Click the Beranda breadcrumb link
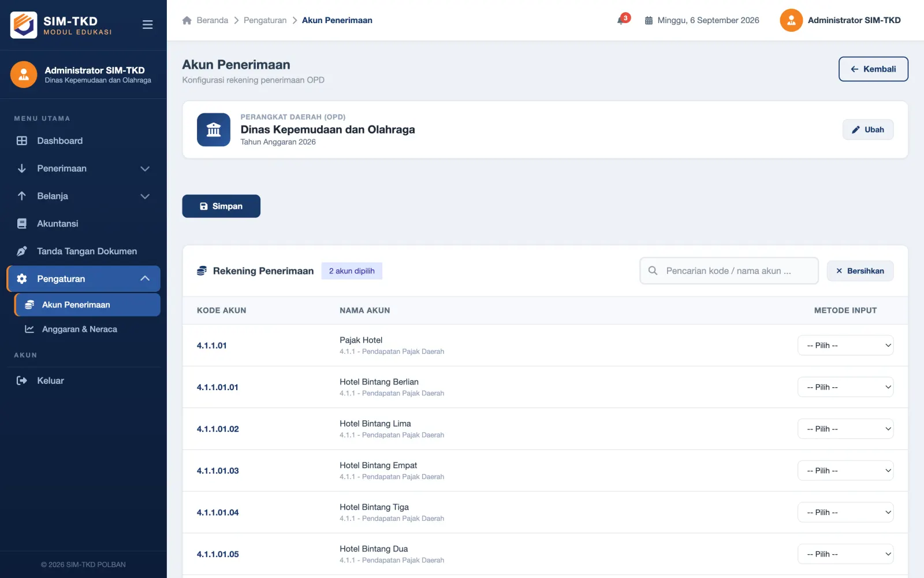 [213, 20]
